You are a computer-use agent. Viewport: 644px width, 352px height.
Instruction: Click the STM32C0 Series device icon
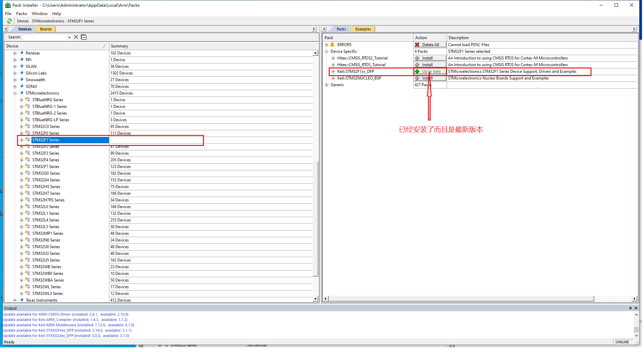click(x=28, y=126)
